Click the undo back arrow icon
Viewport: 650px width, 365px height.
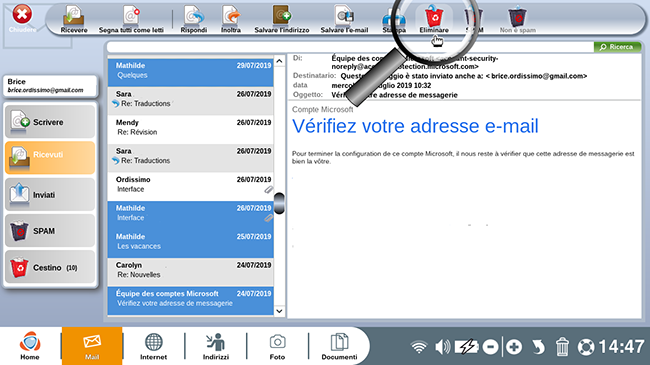pyautogui.click(x=538, y=347)
